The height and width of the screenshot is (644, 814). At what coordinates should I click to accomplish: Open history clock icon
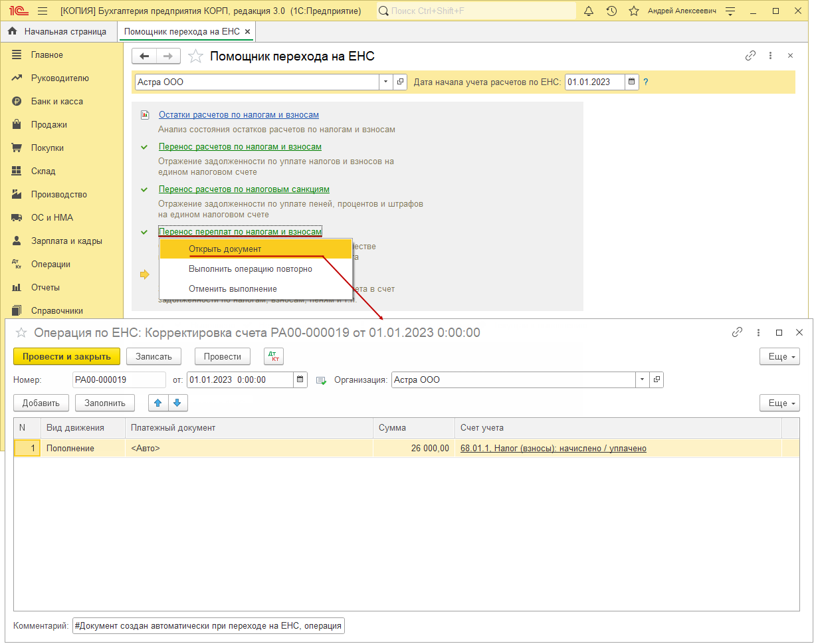(611, 11)
